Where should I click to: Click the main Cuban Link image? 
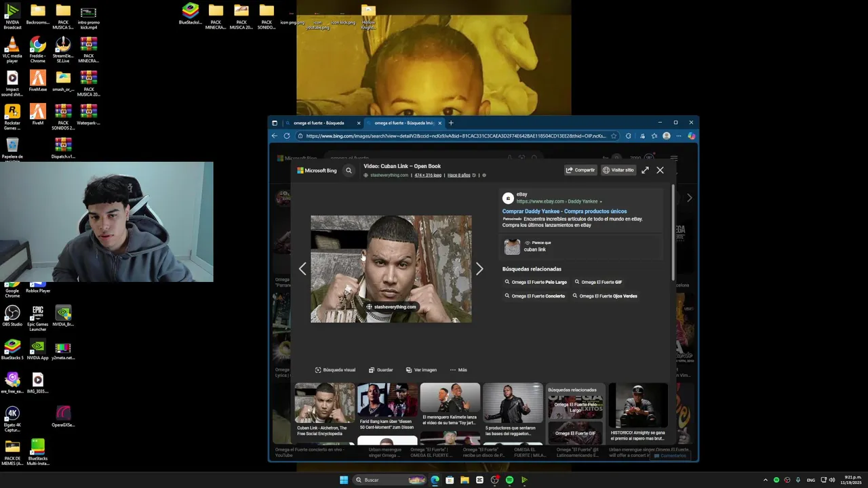[391, 268]
